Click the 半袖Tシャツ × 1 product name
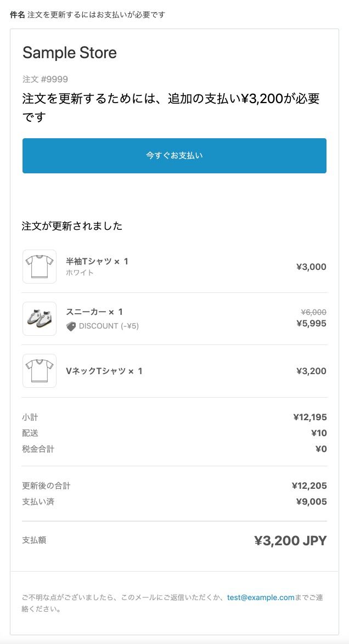The width and height of the screenshot is (349, 644). [x=97, y=261]
